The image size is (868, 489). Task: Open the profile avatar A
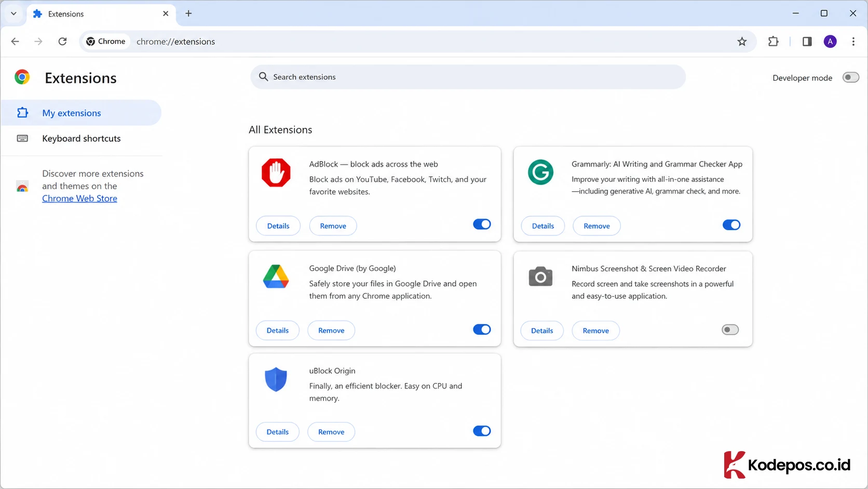click(830, 42)
